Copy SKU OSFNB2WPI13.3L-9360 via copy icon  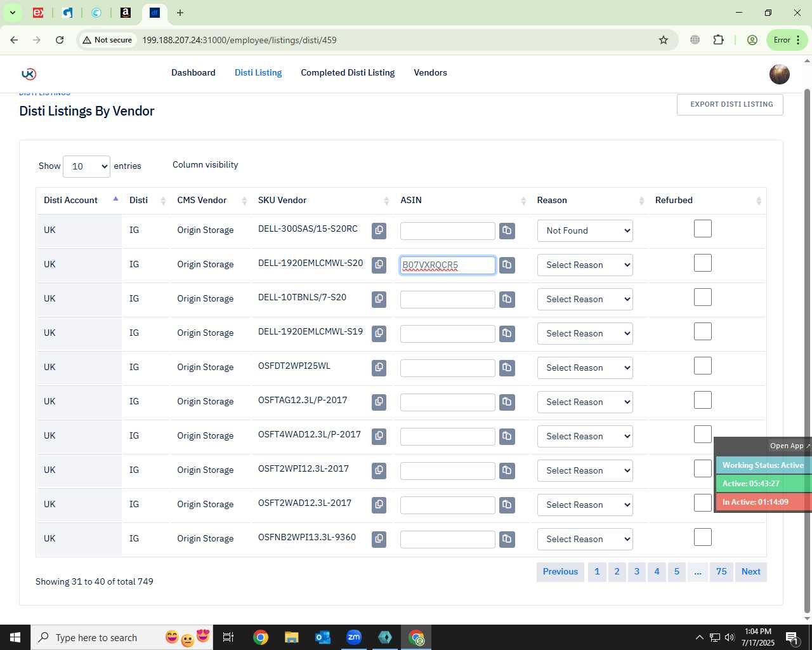coord(379,539)
